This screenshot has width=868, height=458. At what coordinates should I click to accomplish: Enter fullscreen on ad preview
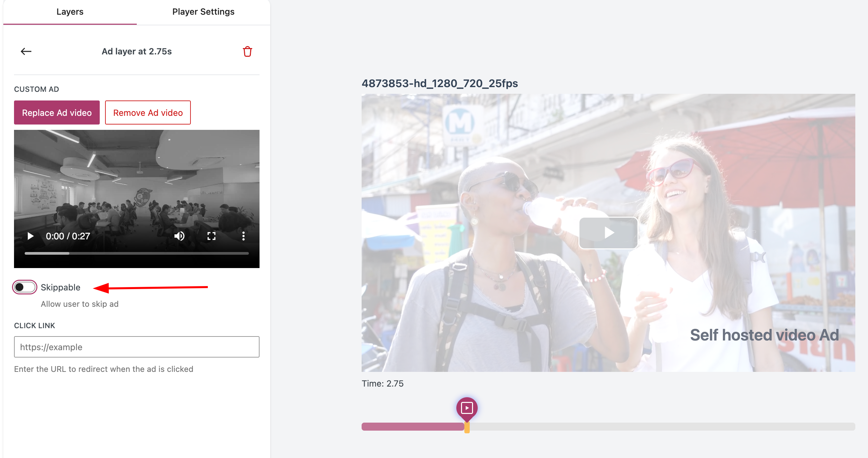point(211,236)
